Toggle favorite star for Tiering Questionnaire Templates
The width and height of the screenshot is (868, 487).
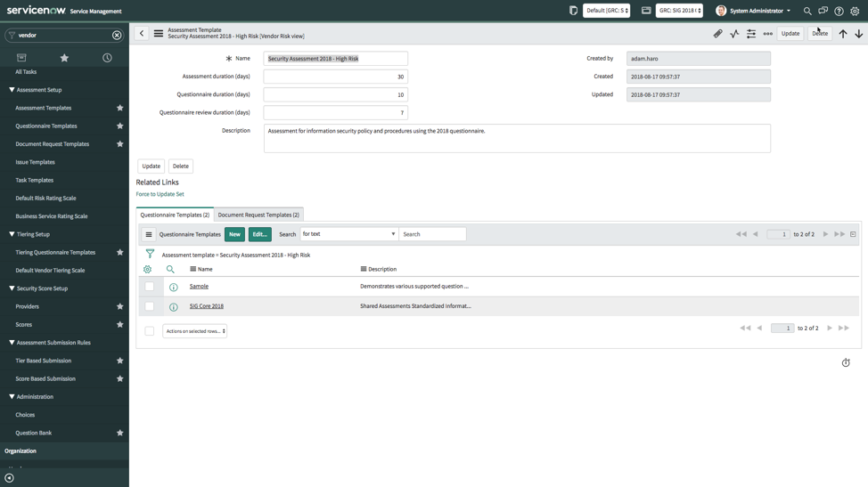pos(120,252)
